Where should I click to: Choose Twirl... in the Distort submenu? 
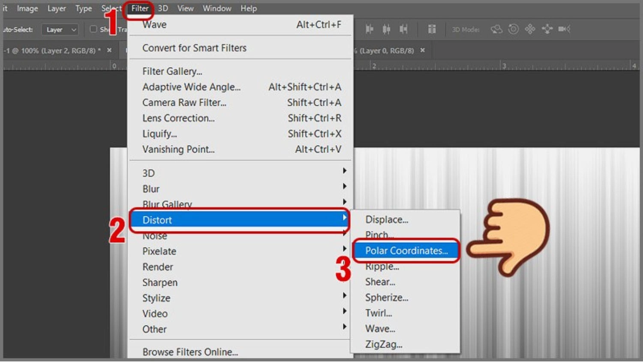pyautogui.click(x=406, y=313)
